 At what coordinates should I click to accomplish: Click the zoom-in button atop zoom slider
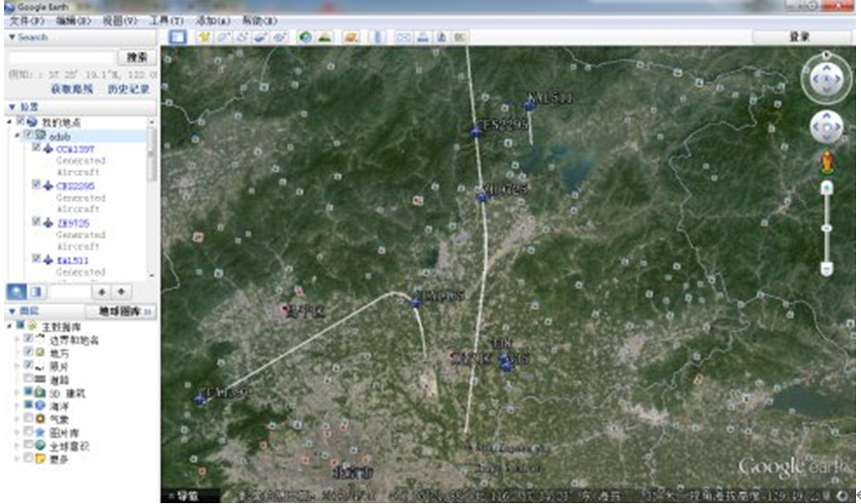pyautogui.click(x=827, y=189)
